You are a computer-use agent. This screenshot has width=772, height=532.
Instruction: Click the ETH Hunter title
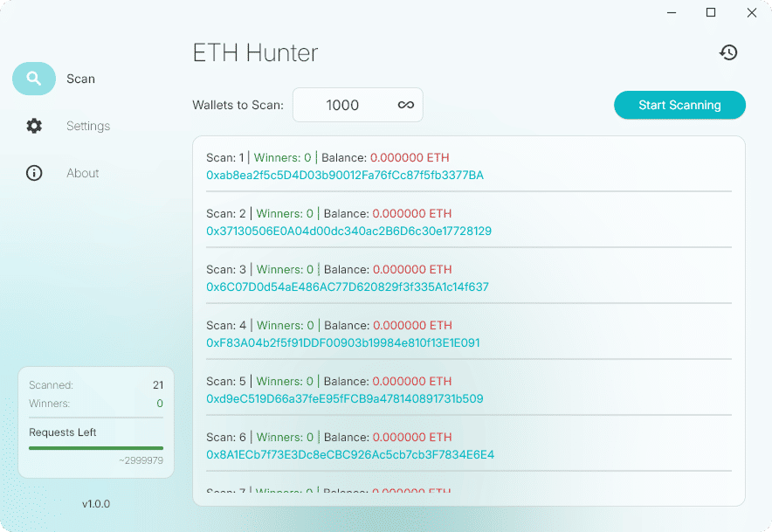click(255, 52)
